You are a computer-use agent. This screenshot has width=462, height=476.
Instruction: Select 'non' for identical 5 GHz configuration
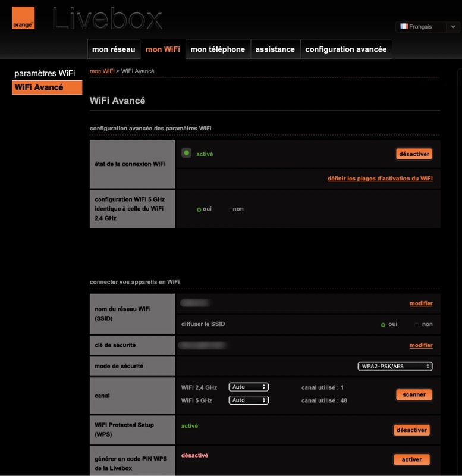[231, 209]
